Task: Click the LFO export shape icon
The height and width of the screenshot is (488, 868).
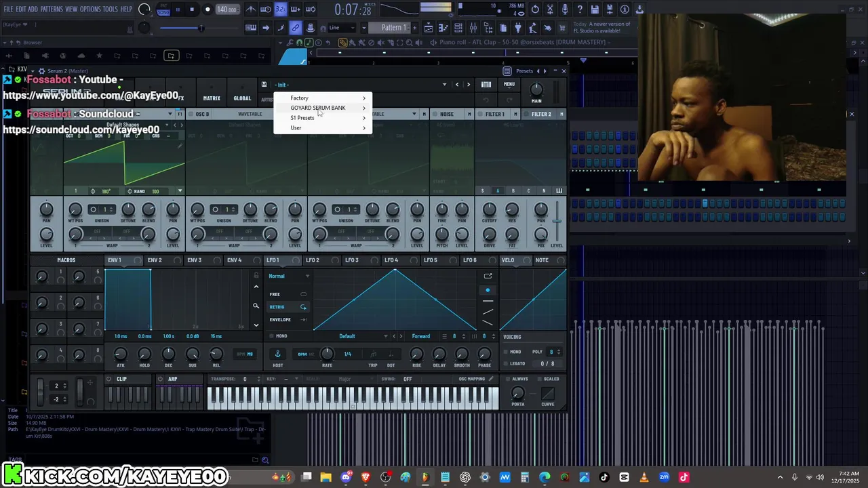Action: [488, 276]
